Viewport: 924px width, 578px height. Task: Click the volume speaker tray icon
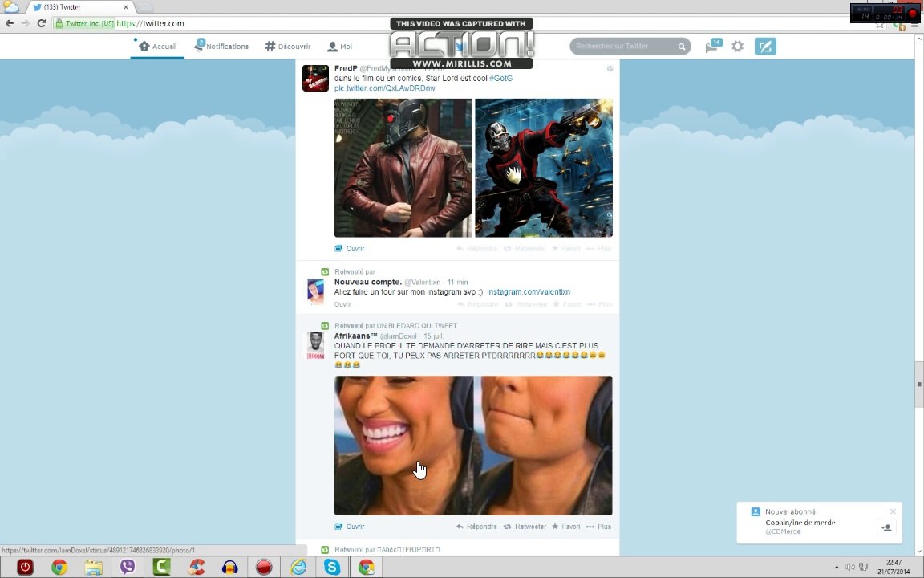tap(849, 568)
